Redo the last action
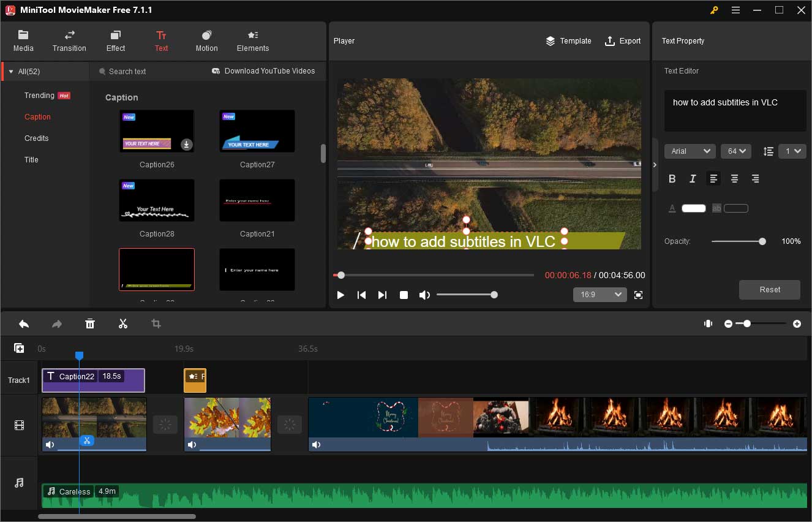The image size is (812, 522). [x=57, y=323]
